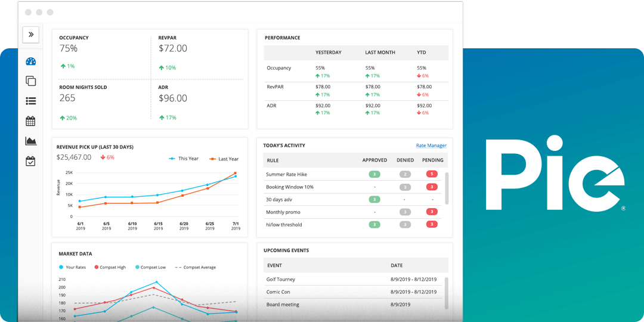Toggle Compset Average series in market legend

(x=195, y=267)
